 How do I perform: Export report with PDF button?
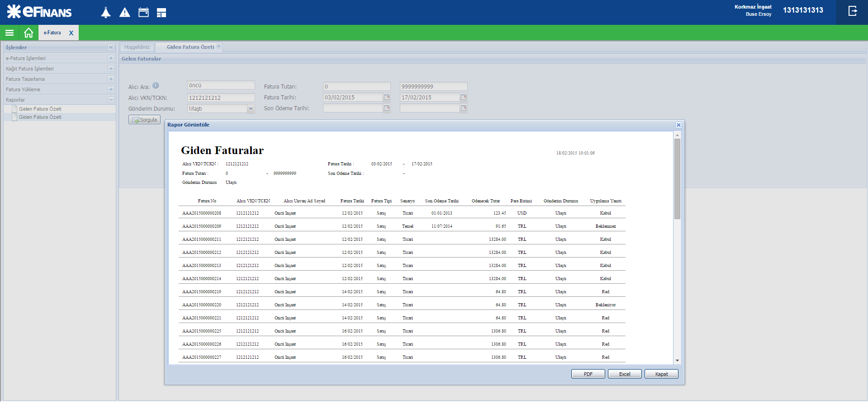588,374
